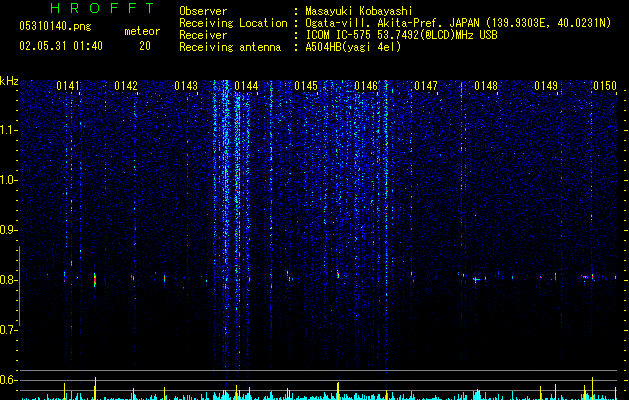The width and height of the screenshot is (629, 400).
Task: Click the timestamp 02.05.31 01:40
Action: (61, 46)
